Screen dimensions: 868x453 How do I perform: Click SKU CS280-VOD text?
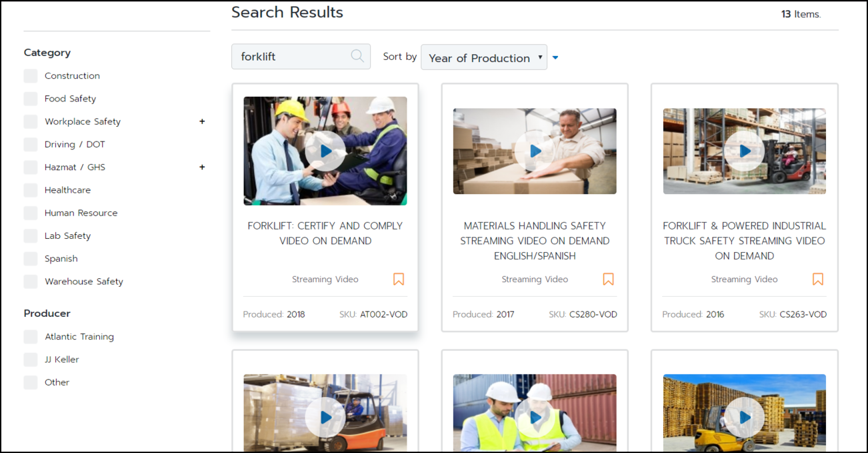point(583,314)
